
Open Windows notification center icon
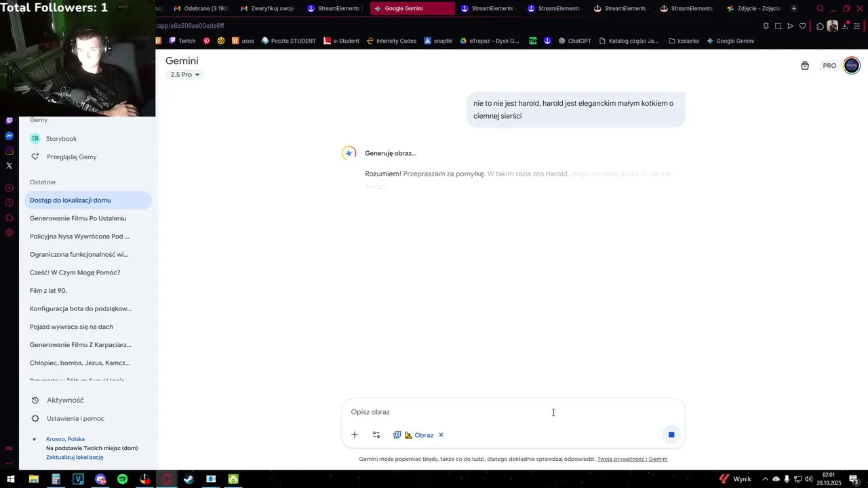853,479
